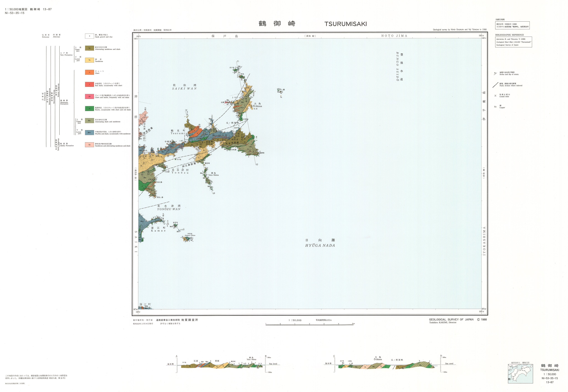Click the white Alluvium 'a' legend box
The image size is (568, 392).
pos(89,36)
